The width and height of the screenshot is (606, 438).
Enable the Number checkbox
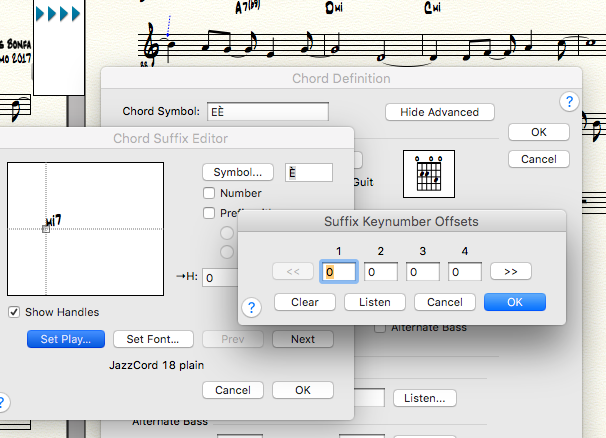[210, 193]
